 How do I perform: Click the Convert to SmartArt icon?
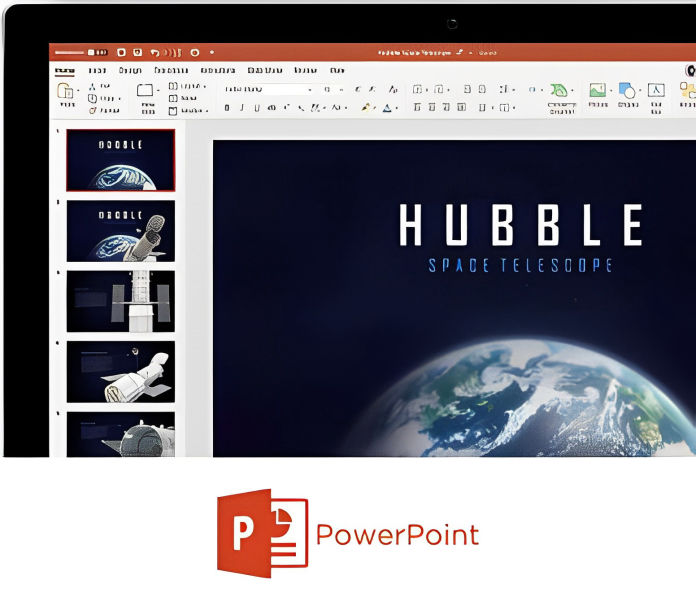(559, 91)
